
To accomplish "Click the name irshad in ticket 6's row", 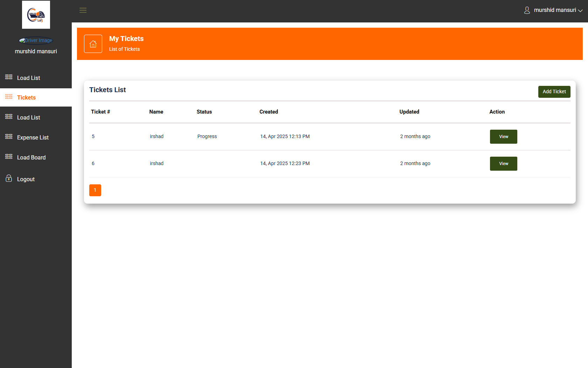I will (x=156, y=163).
